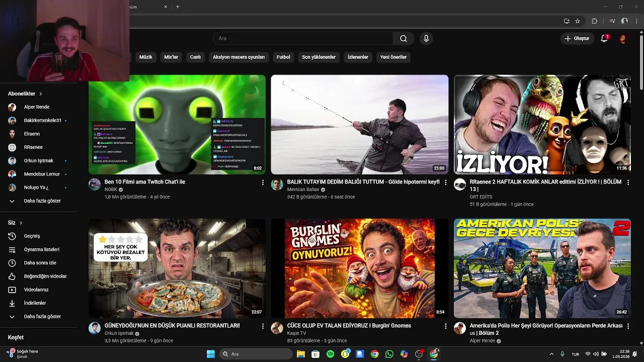644x362 pixels.
Task: Launch Spotify from the taskbar
Action: [330, 354]
